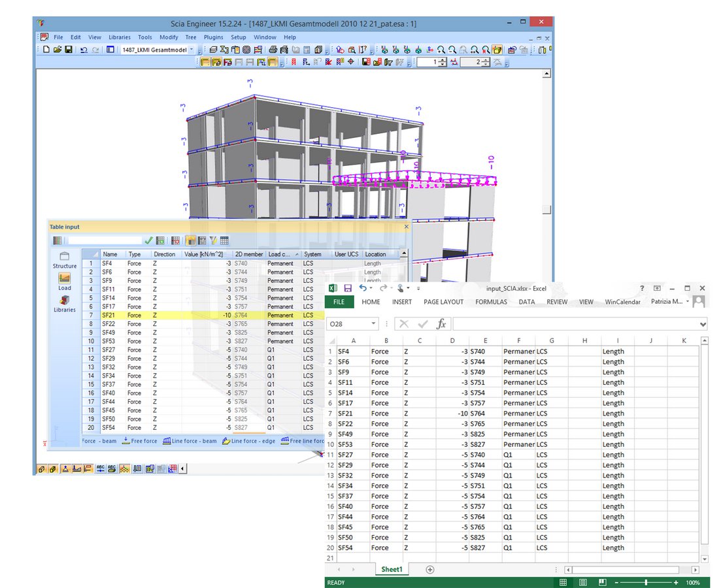Select Sheet1 tab in Excel
This screenshot has height=588, width=721.
click(392, 569)
